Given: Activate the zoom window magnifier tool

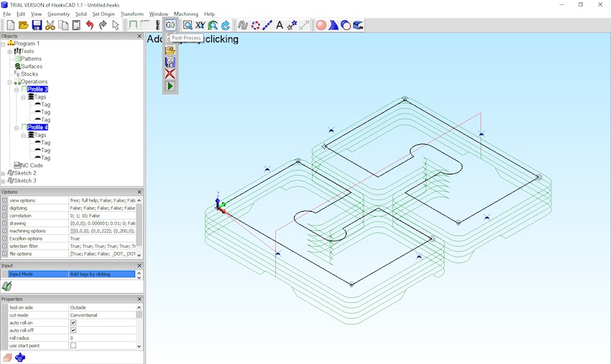Looking at the screenshot, I should tap(188, 25).
